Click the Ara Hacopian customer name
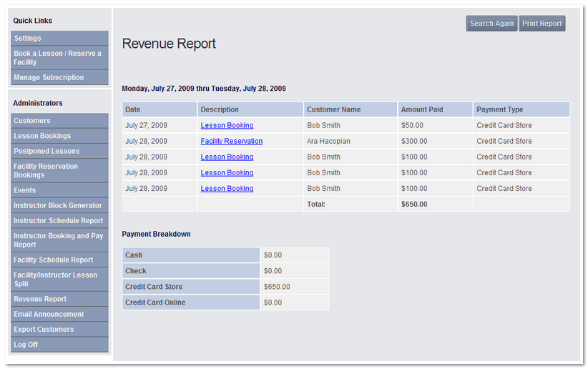The height and width of the screenshot is (369, 588). [x=328, y=141]
